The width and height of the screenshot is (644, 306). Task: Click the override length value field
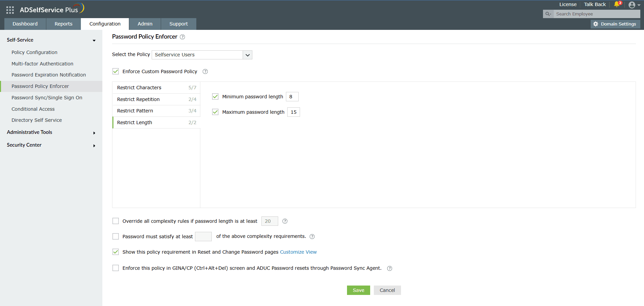(270, 221)
